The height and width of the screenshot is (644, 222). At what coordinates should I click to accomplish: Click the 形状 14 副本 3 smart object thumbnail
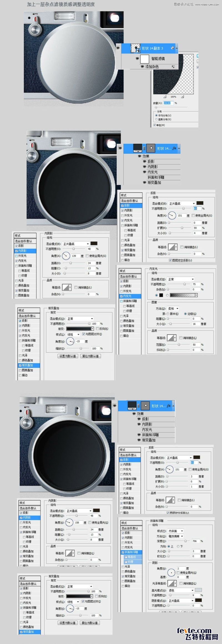135,48
